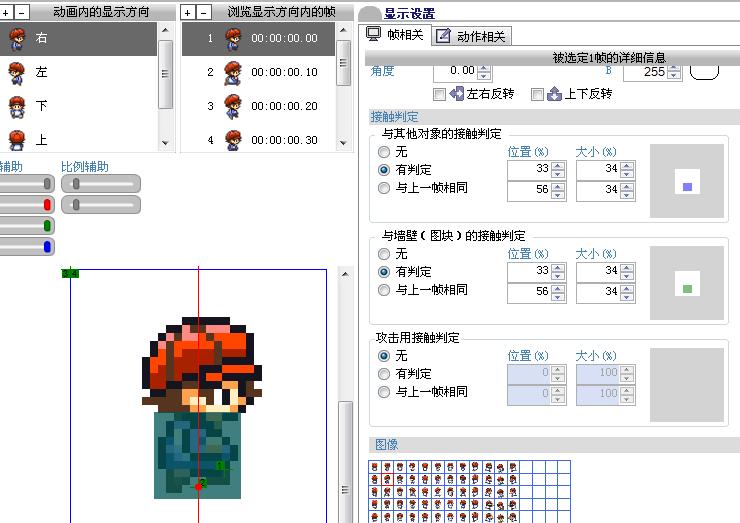Viewport: 740px width, 523px height.
Task: Increase object contact upper size value 34
Action: pos(627,166)
